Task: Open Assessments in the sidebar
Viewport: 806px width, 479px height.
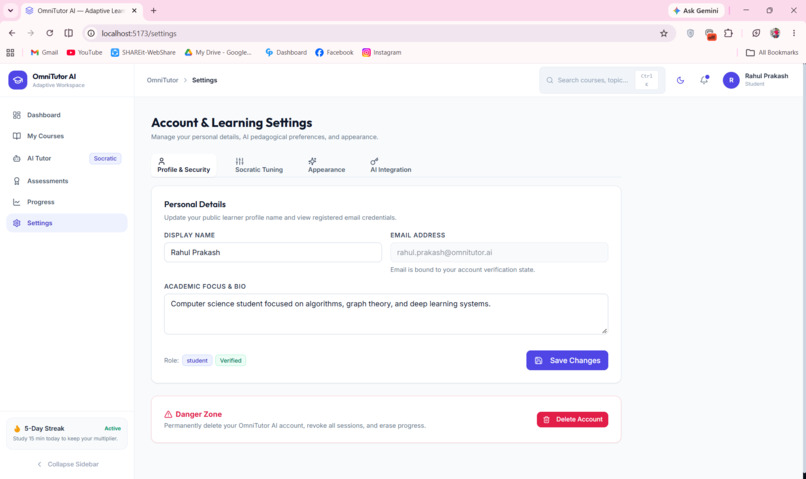Action: point(67,181)
